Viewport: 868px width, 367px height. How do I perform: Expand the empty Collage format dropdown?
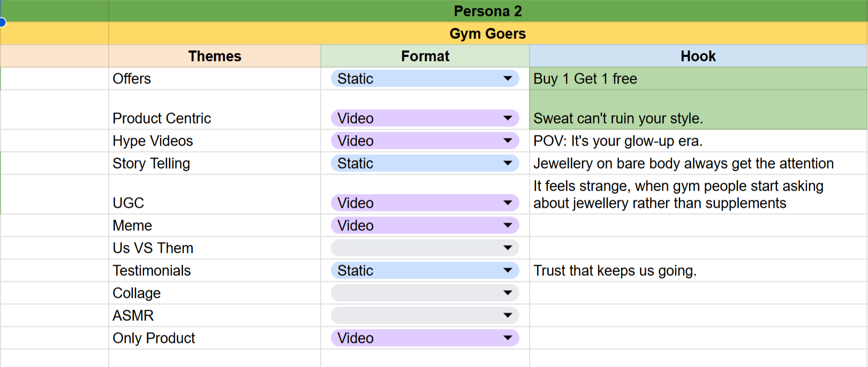tap(507, 293)
